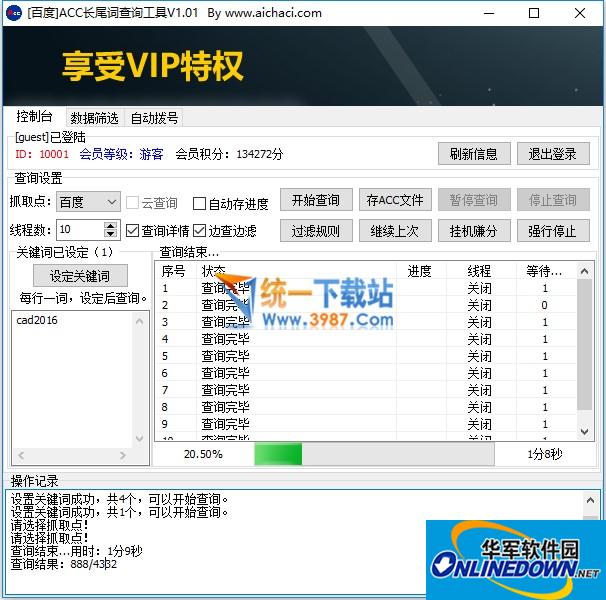Image resolution: width=606 pixels, height=600 pixels.
Task: Click log line 查询结果: 888/4302
Action: click(64, 564)
